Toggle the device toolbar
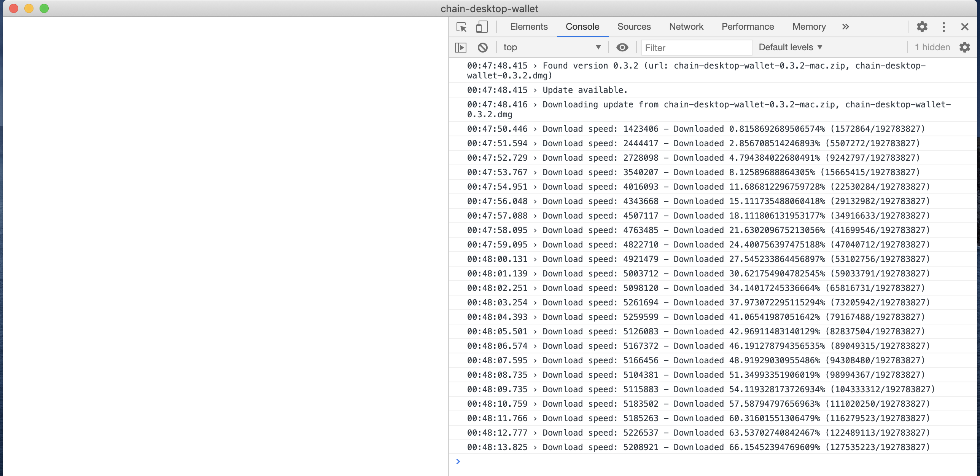Image resolution: width=980 pixels, height=476 pixels. click(482, 27)
